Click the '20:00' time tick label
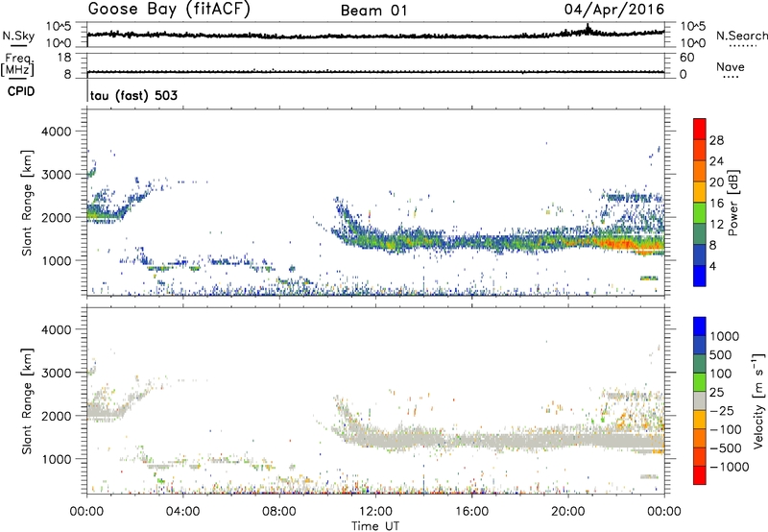 pos(568,512)
